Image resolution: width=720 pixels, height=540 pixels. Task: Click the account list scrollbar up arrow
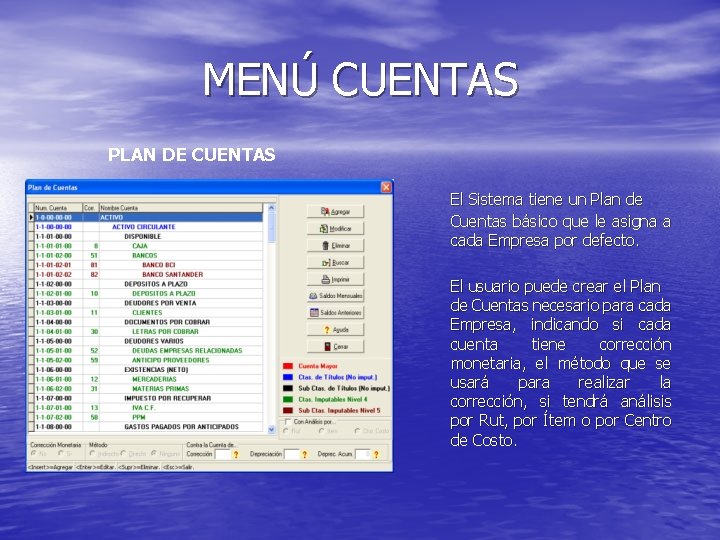(271, 208)
